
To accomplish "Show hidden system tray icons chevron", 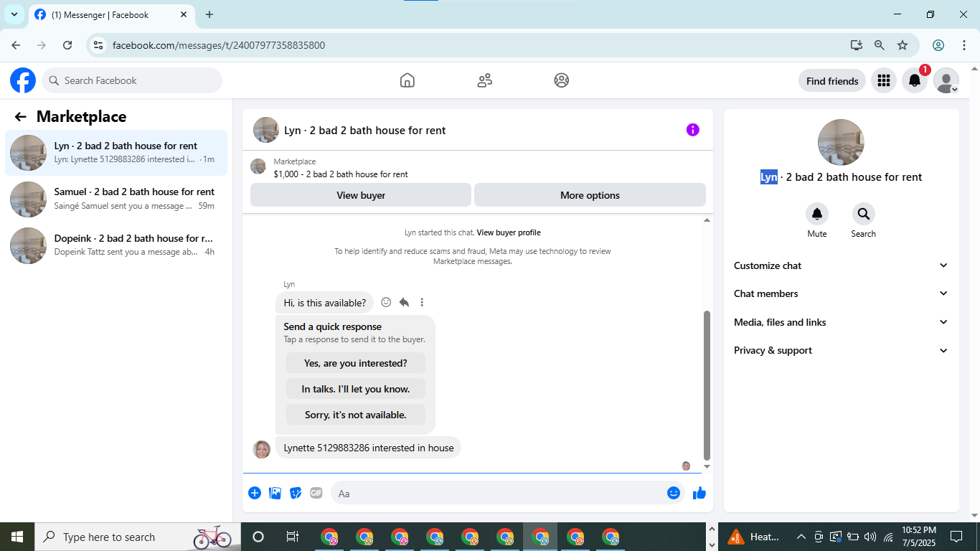I will point(801,537).
